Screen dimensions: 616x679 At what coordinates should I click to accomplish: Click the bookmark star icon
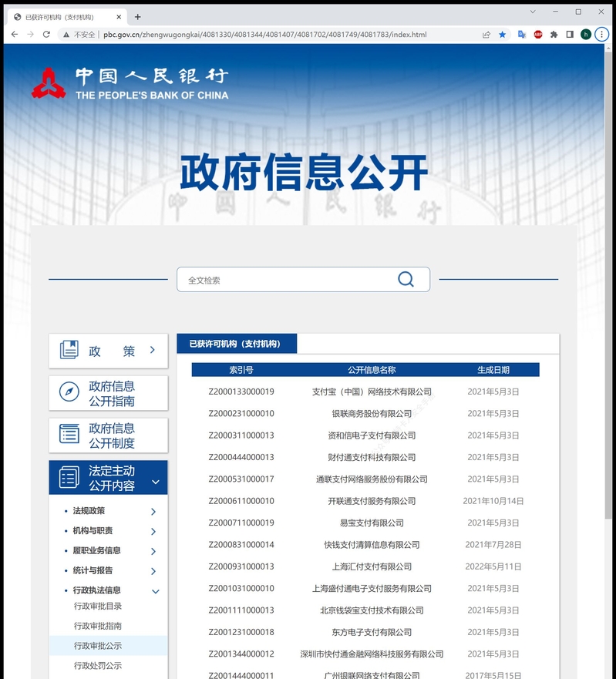pos(502,35)
